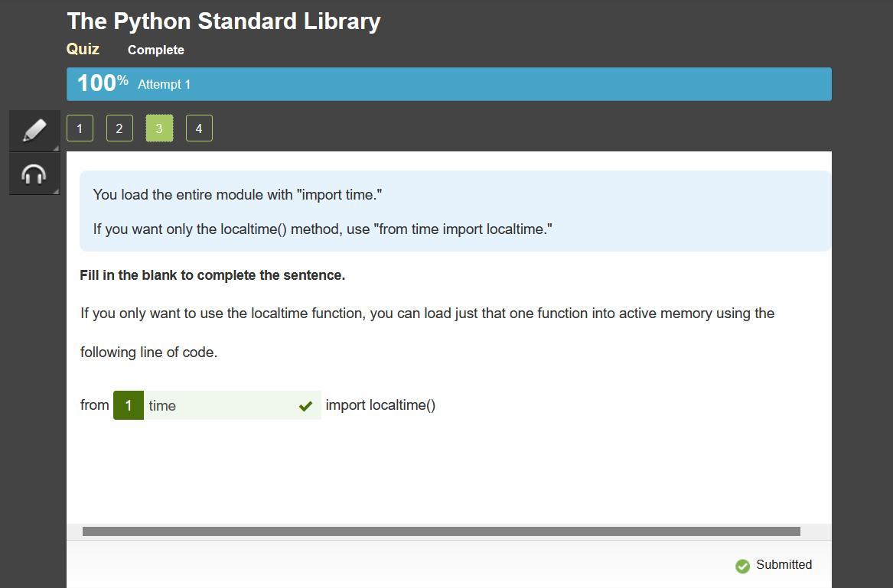Viewport: 893px width, 588px height.
Task: Click the 100% score text
Action: click(102, 83)
